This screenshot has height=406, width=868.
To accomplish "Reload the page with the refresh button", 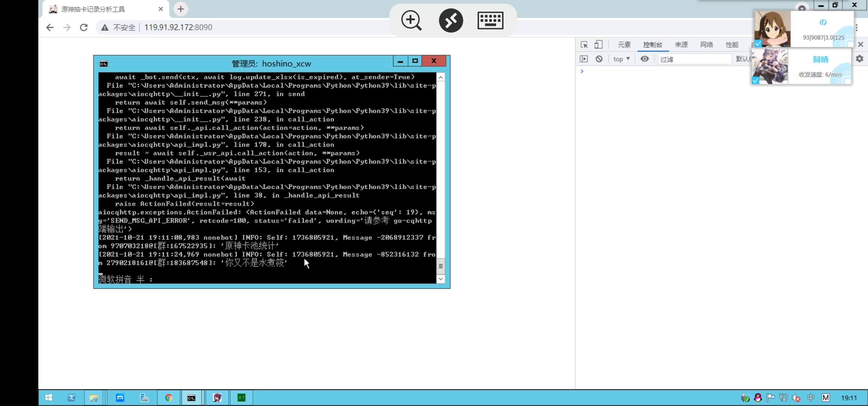I will tap(83, 27).
